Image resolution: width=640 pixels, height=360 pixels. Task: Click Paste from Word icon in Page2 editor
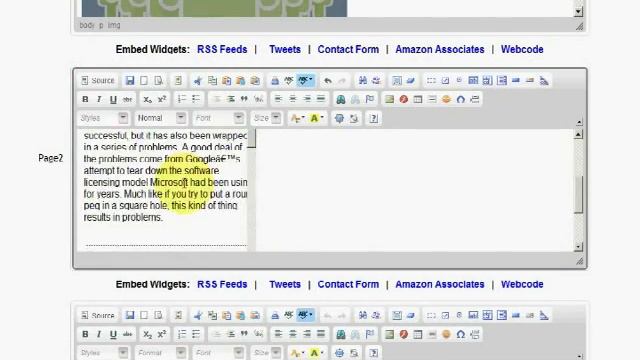tap(255, 80)
